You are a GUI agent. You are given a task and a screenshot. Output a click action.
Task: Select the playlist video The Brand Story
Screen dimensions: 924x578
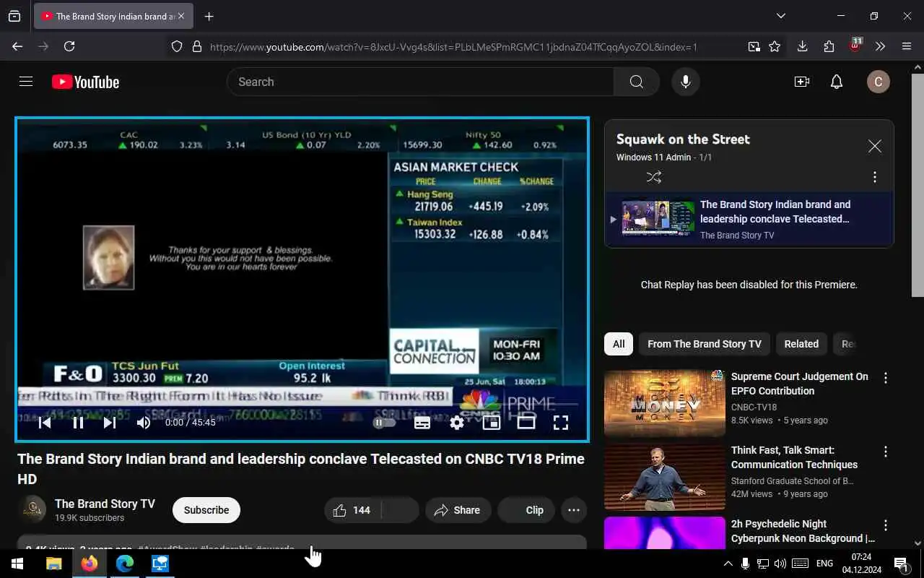749,220
